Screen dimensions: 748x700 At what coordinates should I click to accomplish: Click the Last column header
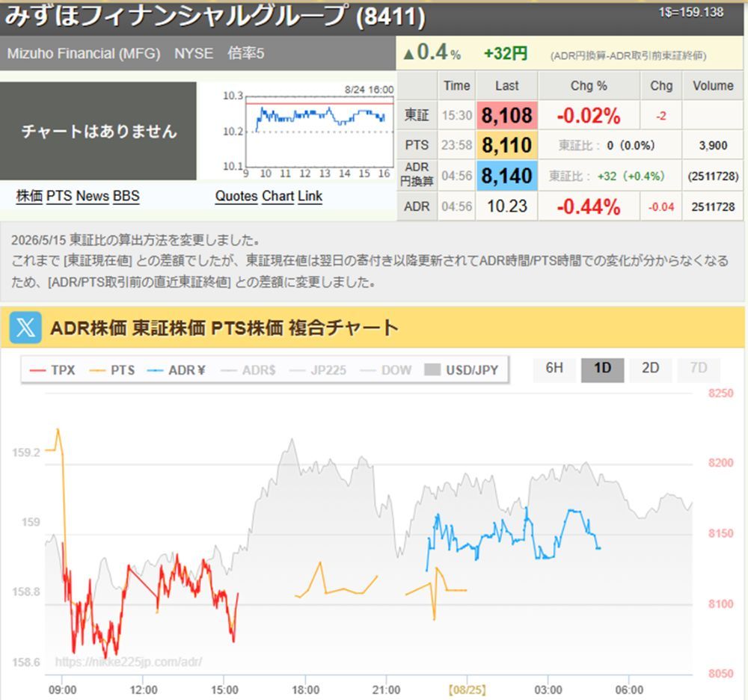pos(506,86)
